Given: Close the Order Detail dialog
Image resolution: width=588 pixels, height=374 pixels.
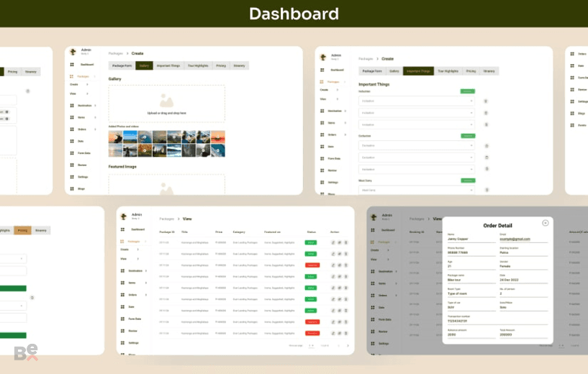Looking at the screenshot, I should pos(546,223).
